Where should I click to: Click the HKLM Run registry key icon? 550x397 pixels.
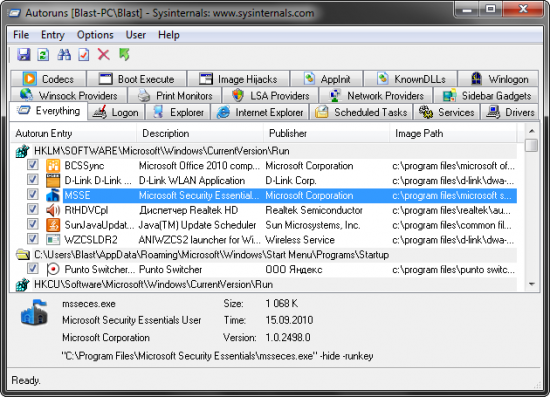(x=23, y=151)
